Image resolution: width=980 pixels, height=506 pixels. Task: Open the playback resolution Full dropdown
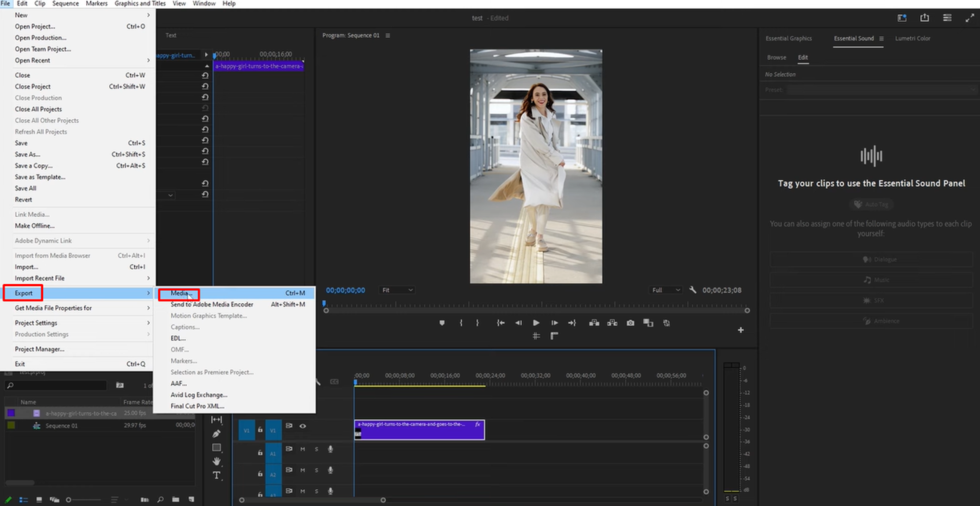pos(665,290)
